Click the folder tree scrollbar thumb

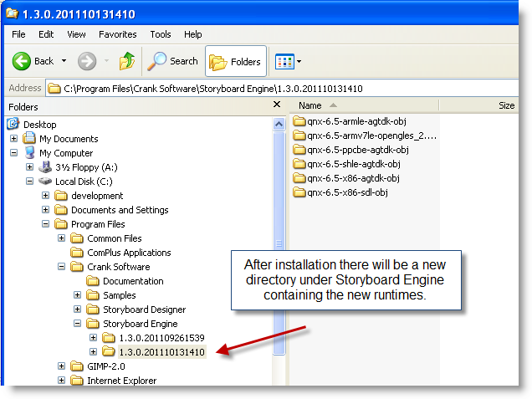[x=279, y=243]
